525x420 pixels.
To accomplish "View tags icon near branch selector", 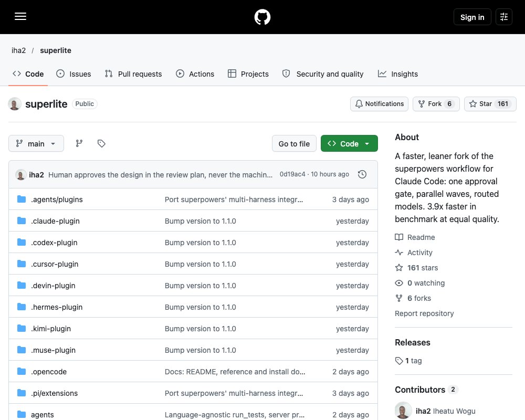I will tap(101, 143).
